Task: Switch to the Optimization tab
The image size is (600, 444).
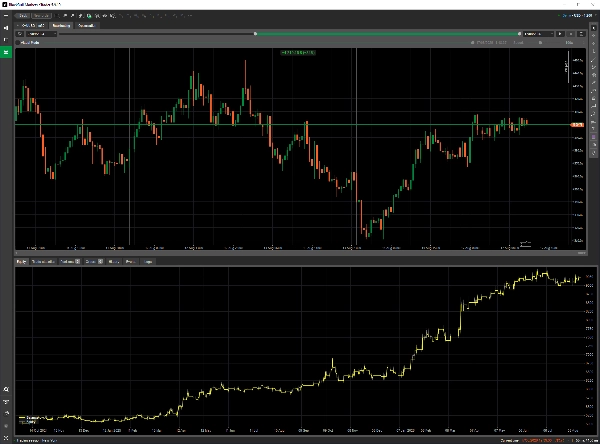Action: (86, 25)
